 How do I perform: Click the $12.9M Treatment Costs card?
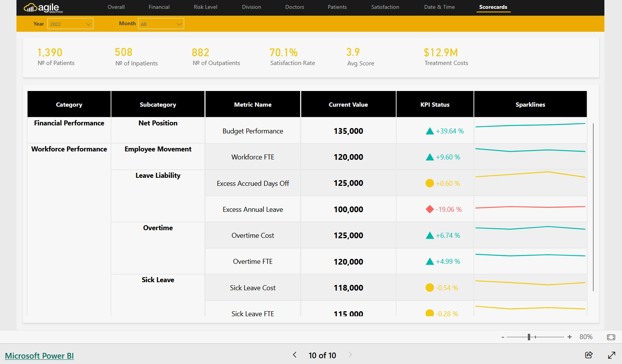click(446, 57)
